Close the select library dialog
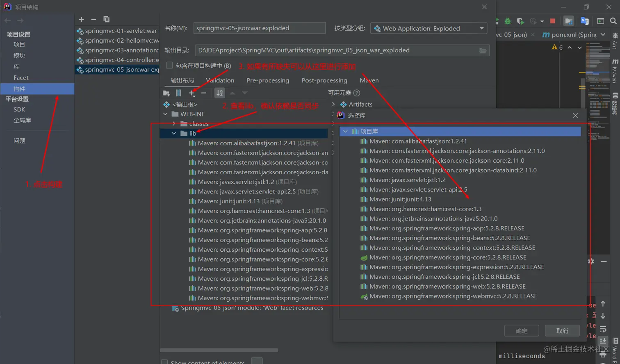This screenshot has height=364, width=620. 575,116
